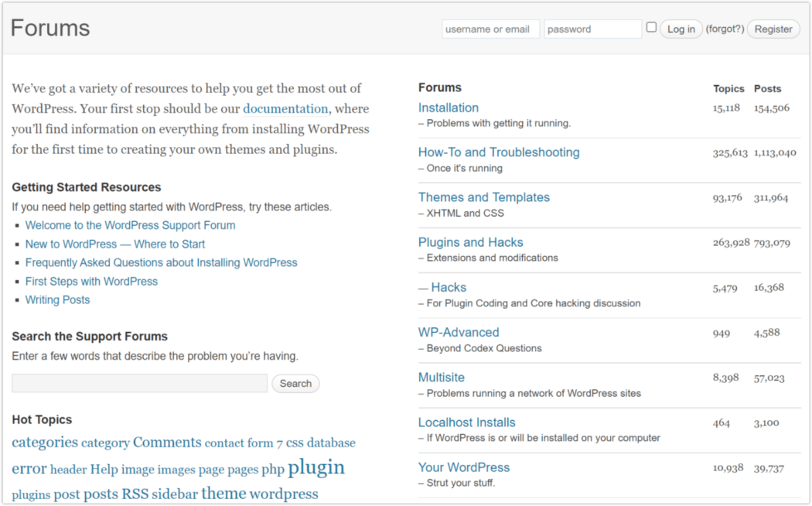Tick the remember me checkbox beside password

coord(651,28)
